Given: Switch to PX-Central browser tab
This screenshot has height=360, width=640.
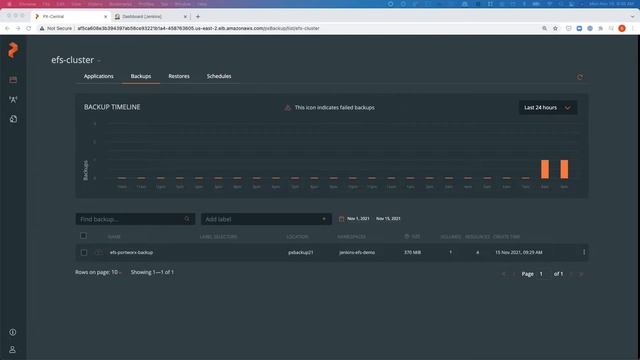Looking at the screenshot, I should point(71,17).
